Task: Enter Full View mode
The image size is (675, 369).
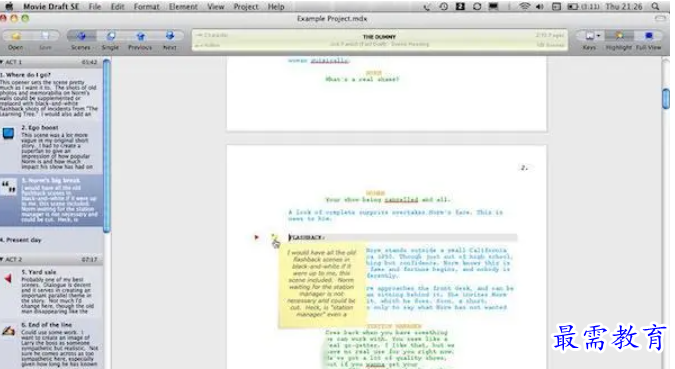Action: 648,36
